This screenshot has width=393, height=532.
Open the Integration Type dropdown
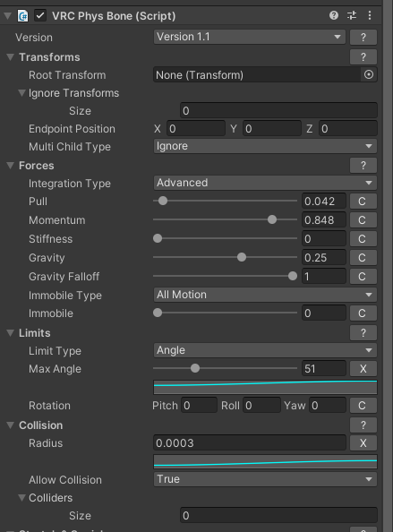(x=265, y=183)
